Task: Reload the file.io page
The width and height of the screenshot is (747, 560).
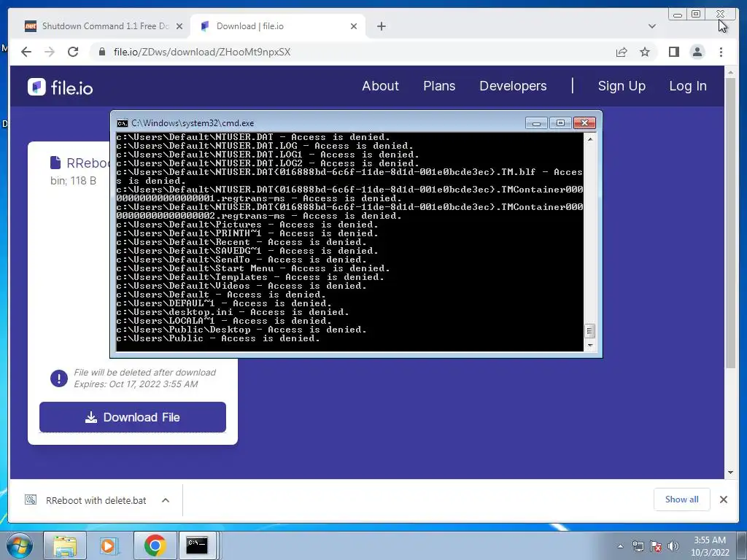Action: [x=73, y=52]
